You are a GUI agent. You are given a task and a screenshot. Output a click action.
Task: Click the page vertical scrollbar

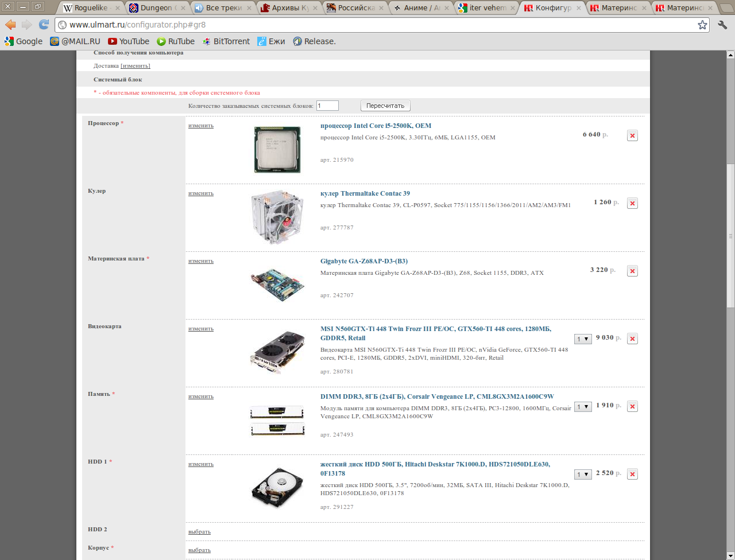pyautogui.click(x=730, y=236)
